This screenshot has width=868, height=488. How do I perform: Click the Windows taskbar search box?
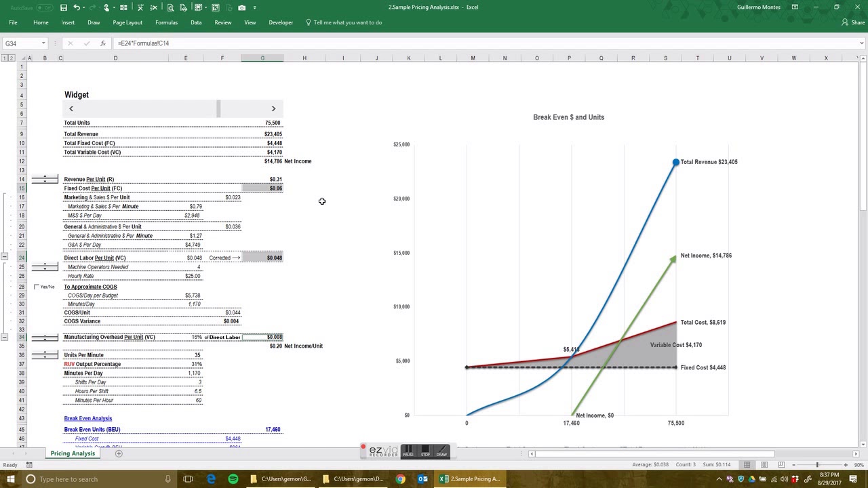point(98,479)
